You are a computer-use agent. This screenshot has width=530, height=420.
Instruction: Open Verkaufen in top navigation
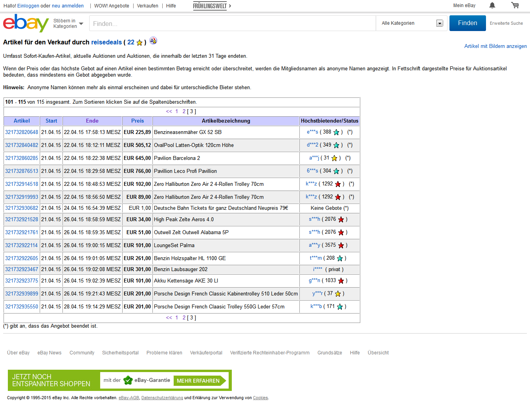(x=148, y=6)
